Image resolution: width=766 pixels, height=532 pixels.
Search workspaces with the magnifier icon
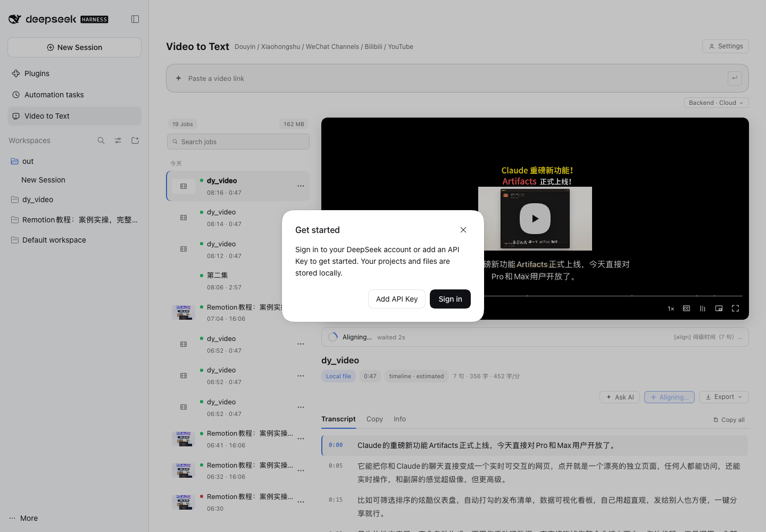(101, 140)
